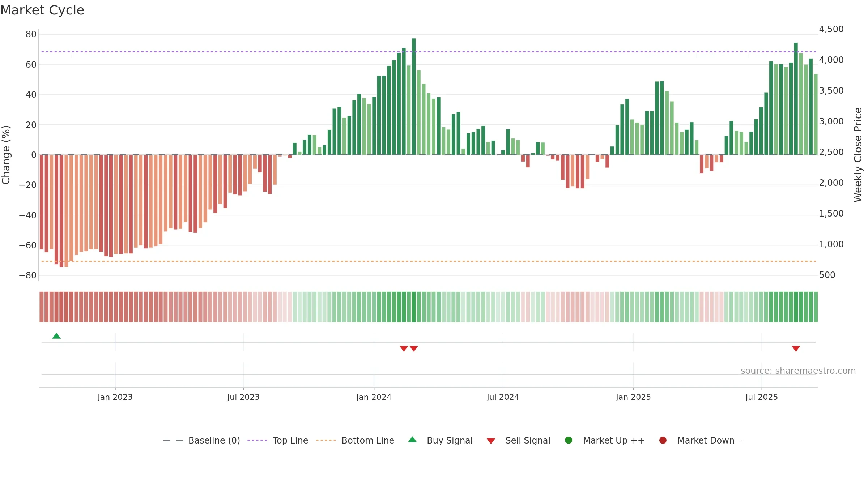This screenshot has width=868, height=488.
Task: Toggle the Baseline (0) legend entry
Action: [x=201, y=440]
